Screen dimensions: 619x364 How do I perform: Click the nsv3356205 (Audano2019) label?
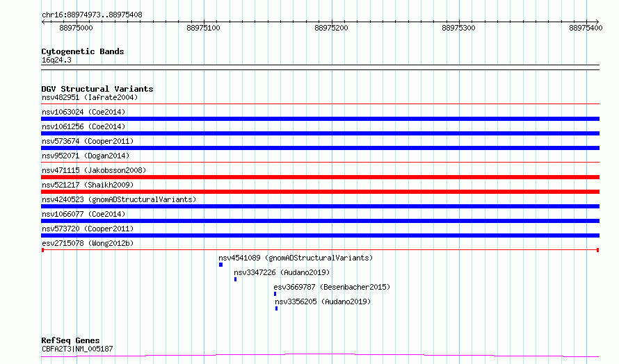323,301
